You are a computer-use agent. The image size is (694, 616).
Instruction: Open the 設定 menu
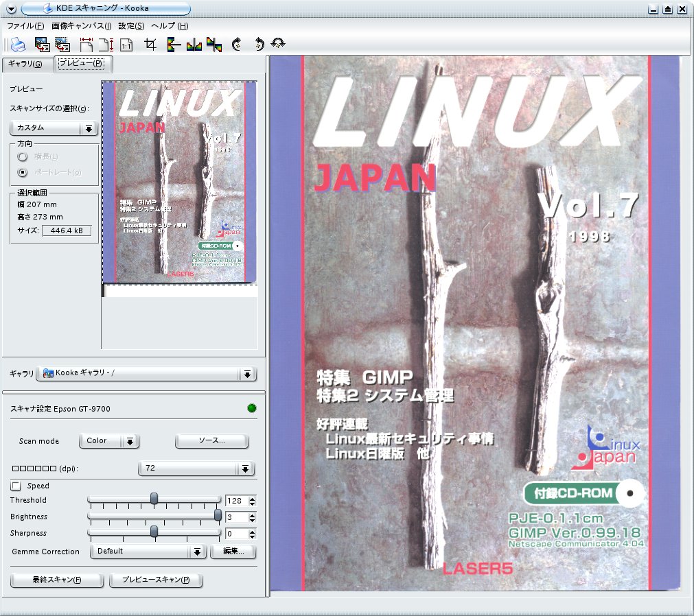coord(131,26)
